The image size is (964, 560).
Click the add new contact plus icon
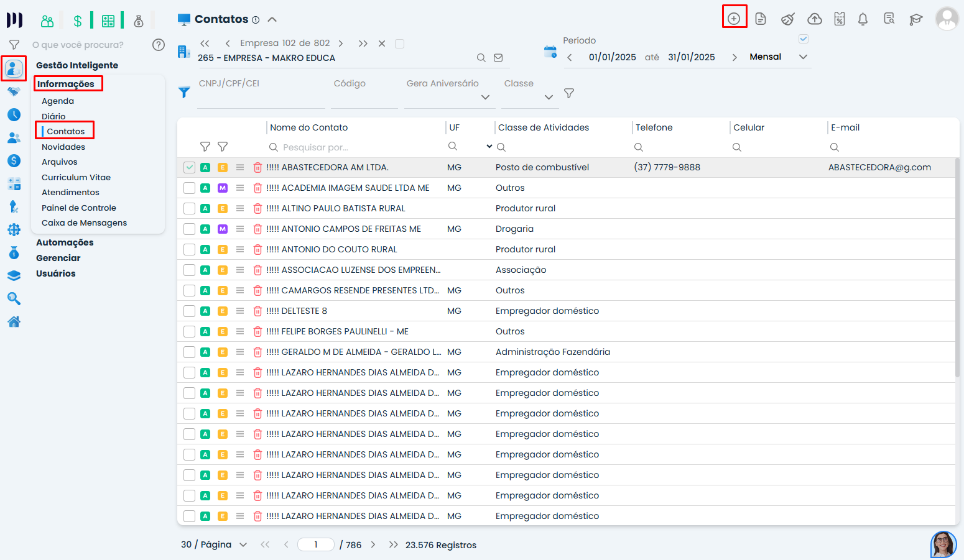click(x=734, y=19)
